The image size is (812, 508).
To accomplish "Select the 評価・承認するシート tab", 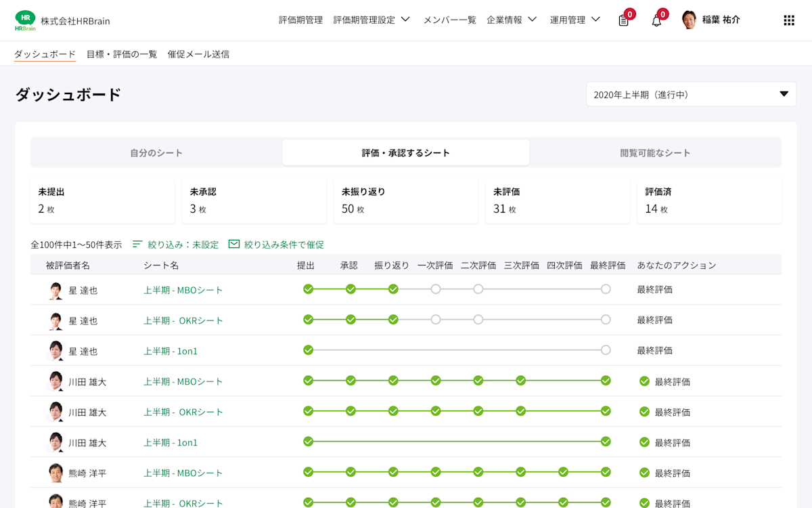I will 406,153.
